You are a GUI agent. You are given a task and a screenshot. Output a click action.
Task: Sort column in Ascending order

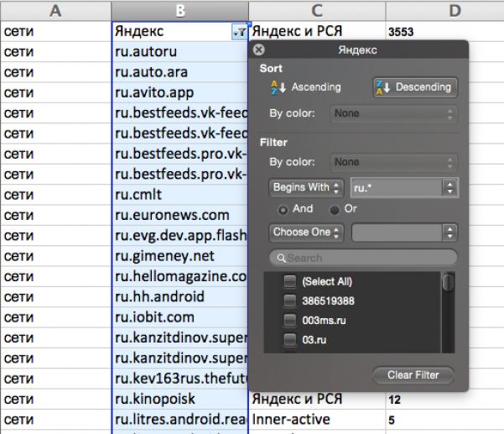coord(306,87)
